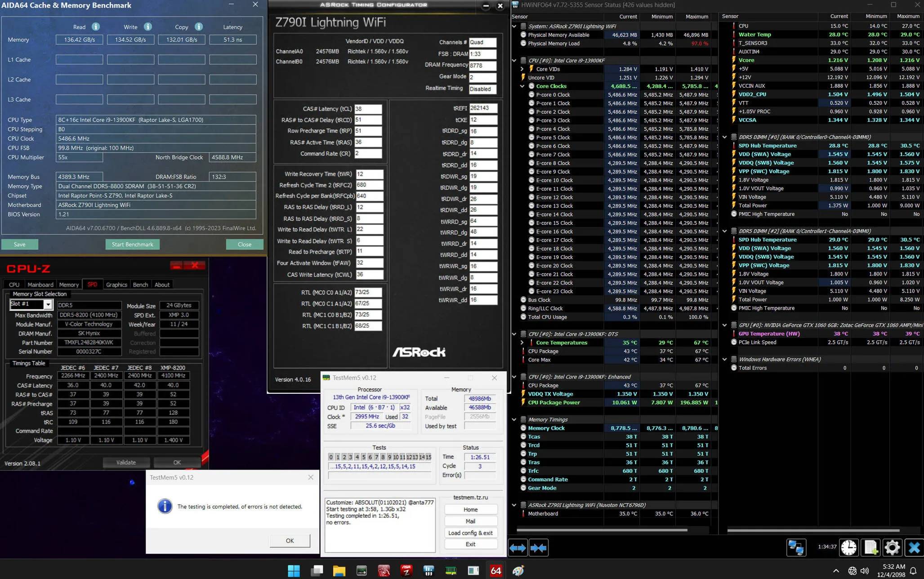Click Mail button in TestMem5

[470, 521]
